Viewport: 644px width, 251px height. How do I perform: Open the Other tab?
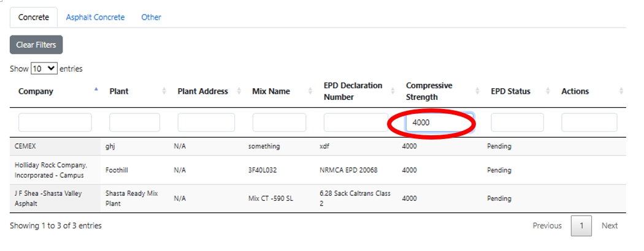pos(151,17)
